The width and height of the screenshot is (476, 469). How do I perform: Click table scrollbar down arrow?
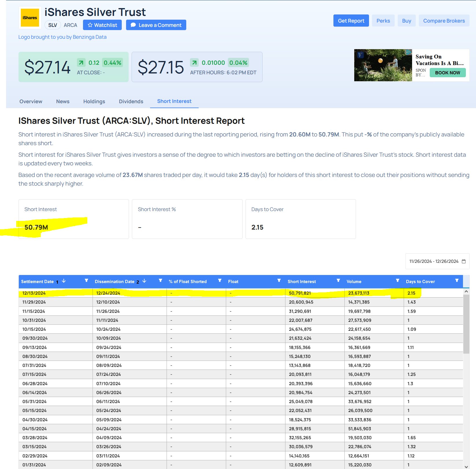point(466,466)
